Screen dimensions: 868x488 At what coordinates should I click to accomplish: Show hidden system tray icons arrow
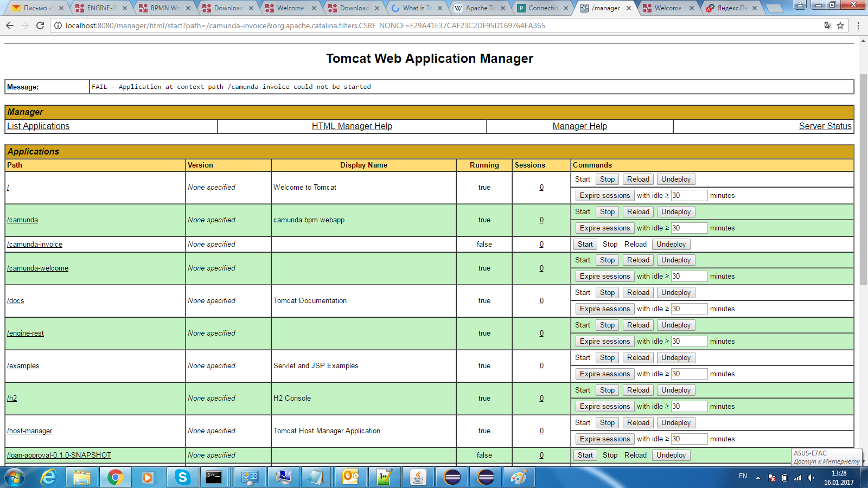coord(758,478)
